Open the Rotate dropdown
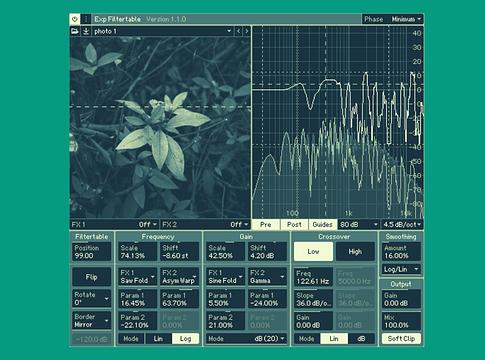Viewport: 485px width, 360px height. click(92, 299)
